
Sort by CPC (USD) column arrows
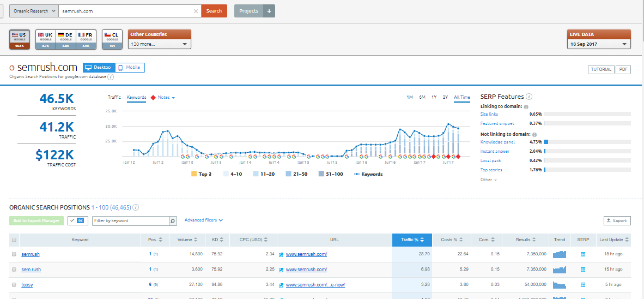[266, 240]
